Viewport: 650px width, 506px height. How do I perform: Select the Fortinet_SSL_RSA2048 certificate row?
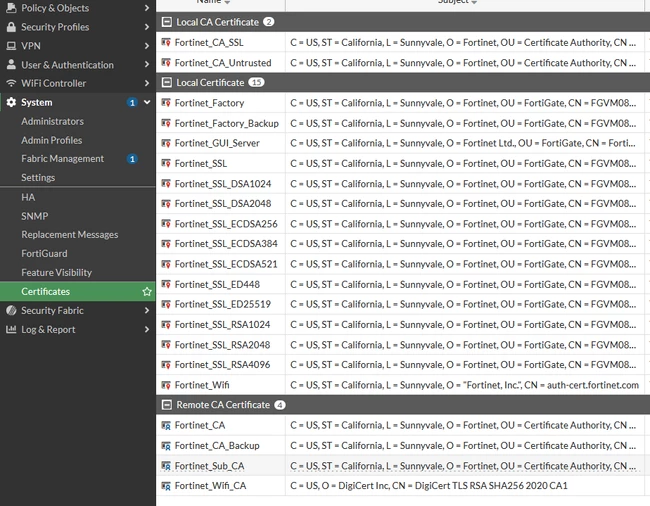coord(400,345)
